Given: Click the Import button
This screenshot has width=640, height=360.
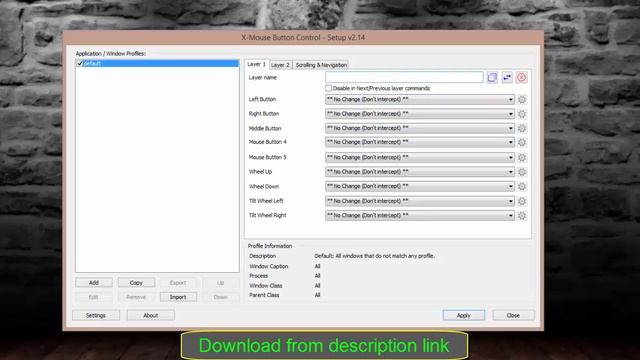Looking at the screenshot, I should (x=178, y=297).
